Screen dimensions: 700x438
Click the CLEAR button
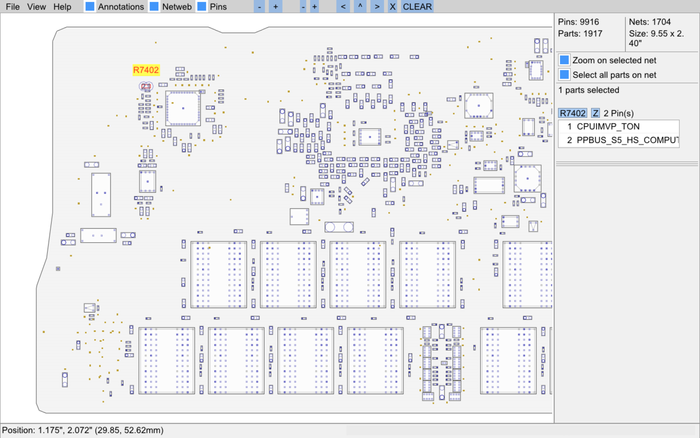418,7
